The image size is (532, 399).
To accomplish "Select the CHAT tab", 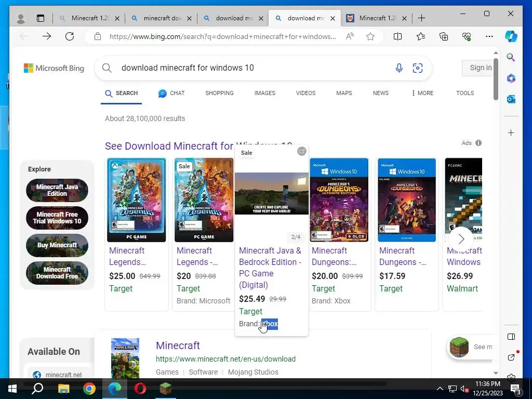I will point(171,93).
